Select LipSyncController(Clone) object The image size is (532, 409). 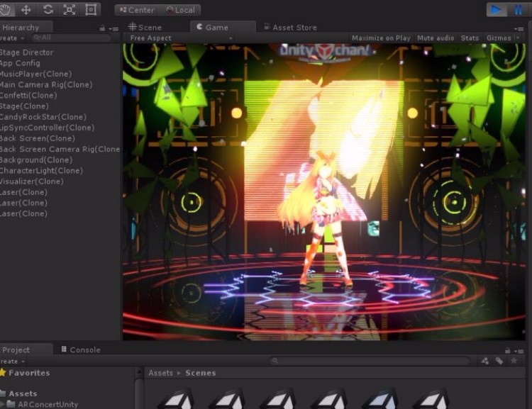click(x=47, y=128)
